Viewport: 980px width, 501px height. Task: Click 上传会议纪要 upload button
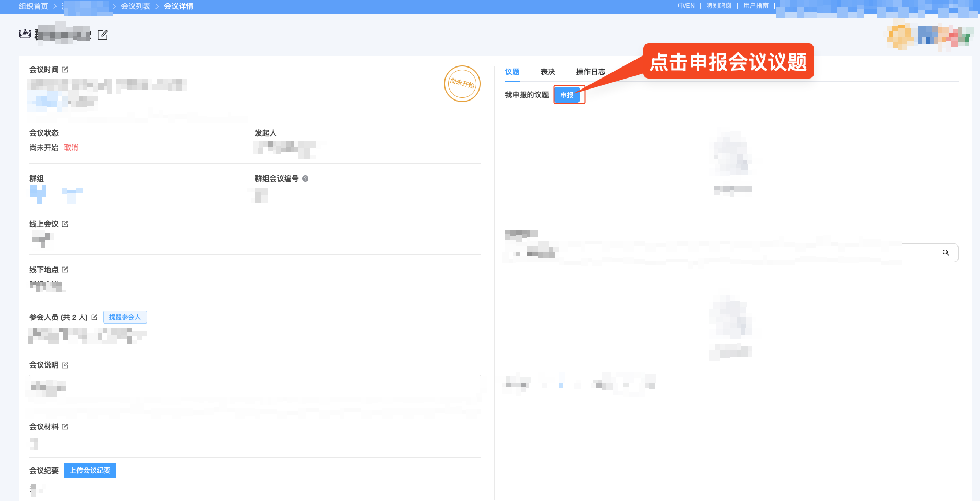(x=90, y=471)
